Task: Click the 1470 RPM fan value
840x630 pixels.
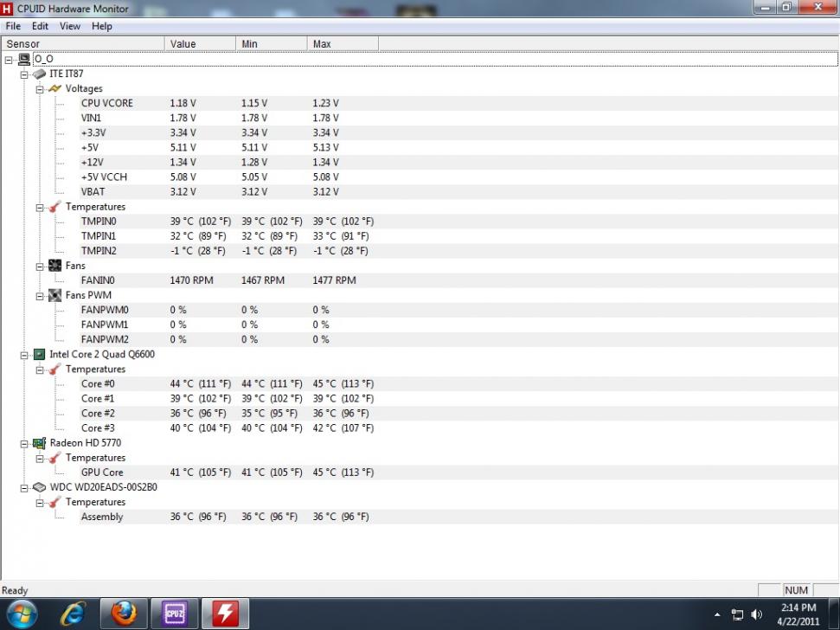Action: click(191, 280)
